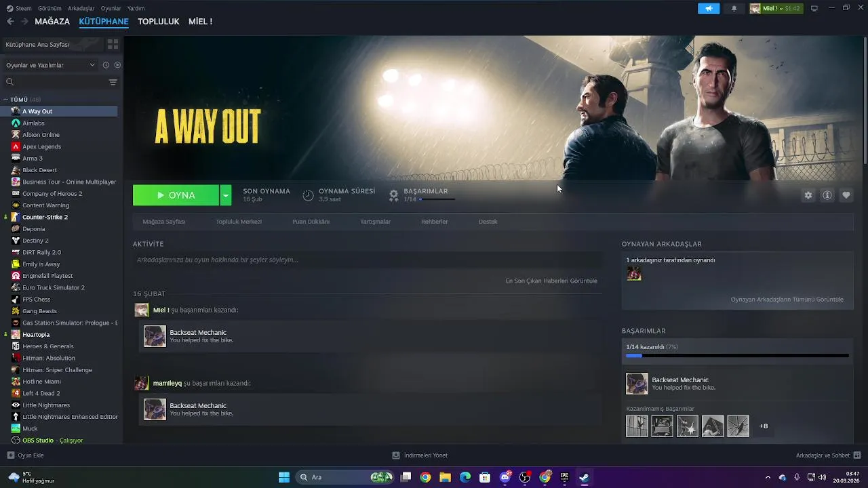Open Rehberler tab
Screen dimensions: 868x488
point(434,222)
